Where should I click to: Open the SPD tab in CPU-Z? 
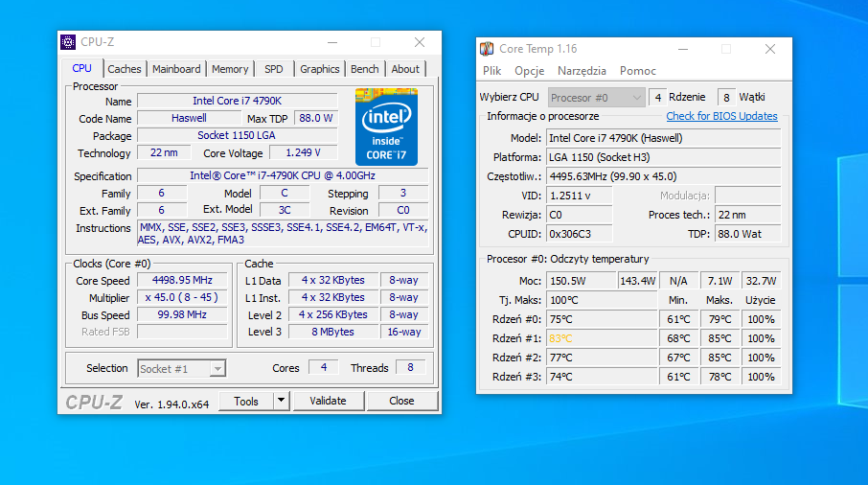(x=273, y=69)
